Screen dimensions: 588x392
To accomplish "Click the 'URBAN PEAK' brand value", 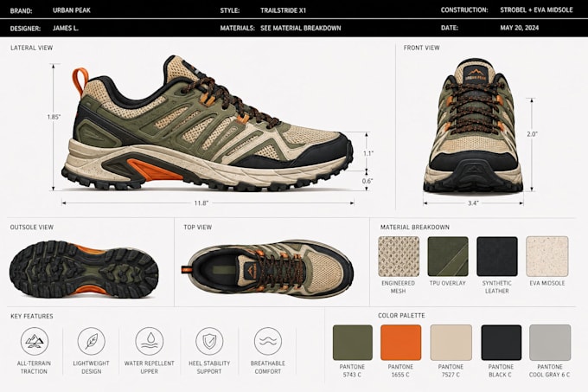I will [x=72, y=10].
